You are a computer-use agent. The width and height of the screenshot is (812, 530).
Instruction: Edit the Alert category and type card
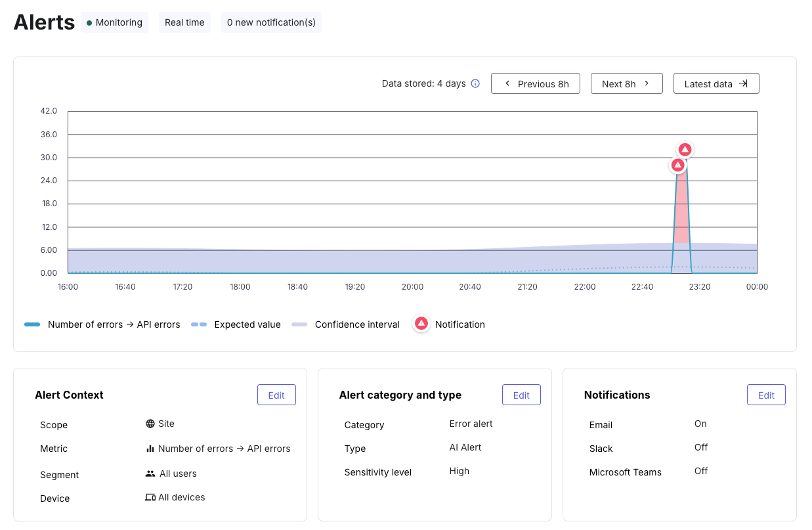(x=521, y=395)
